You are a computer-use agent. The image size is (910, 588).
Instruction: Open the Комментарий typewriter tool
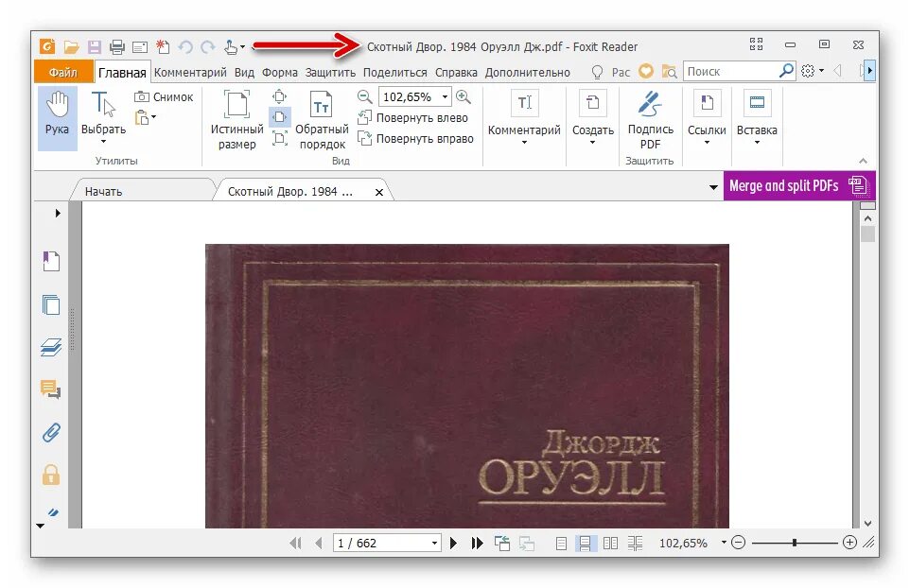(524, 116)
